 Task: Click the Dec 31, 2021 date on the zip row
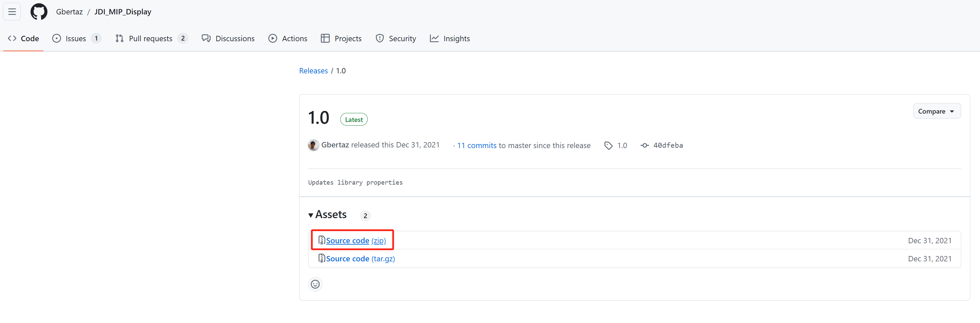coord(930,241)
